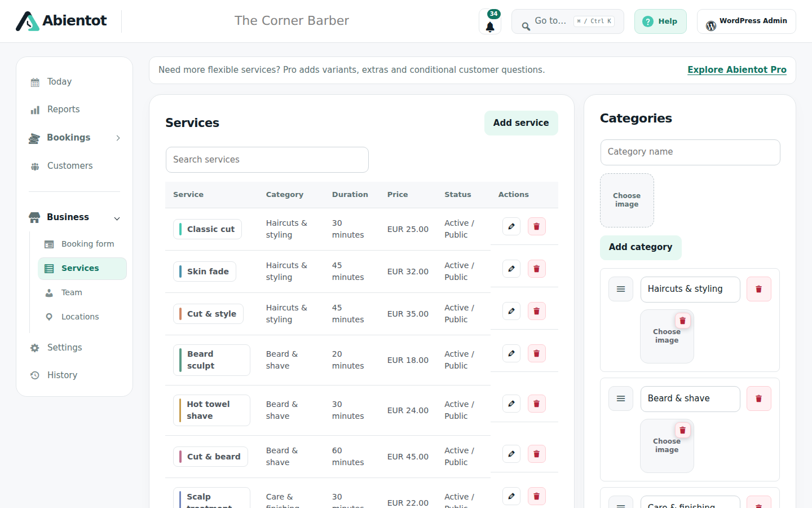Follow the Explore Abientot Pro link
Image resolution: width=812 pixels, height=508 pixels.
(737, 70)
